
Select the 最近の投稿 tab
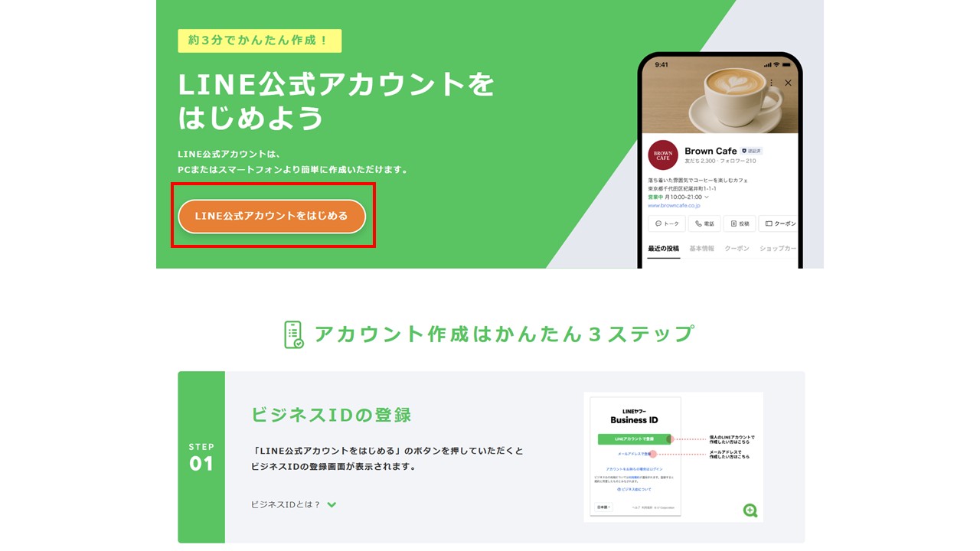coord(663,249)
